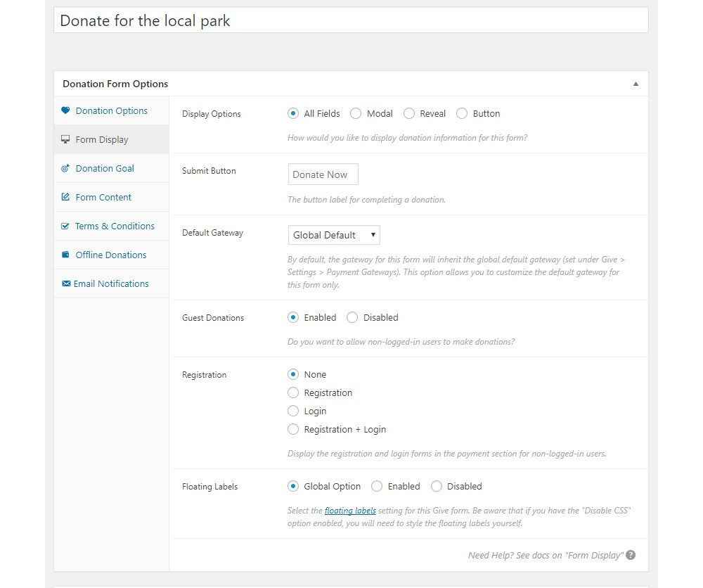The height and width of the screenshot is (588, 703).
Task: Click the edit icon beside Form Content
Action: 65,198
